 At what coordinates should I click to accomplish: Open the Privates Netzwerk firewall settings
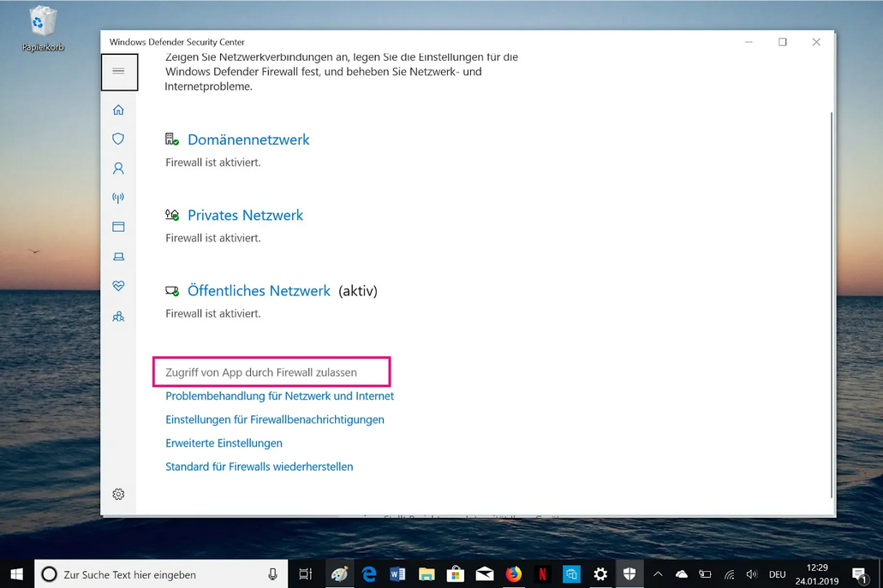(x=245, y=216)
